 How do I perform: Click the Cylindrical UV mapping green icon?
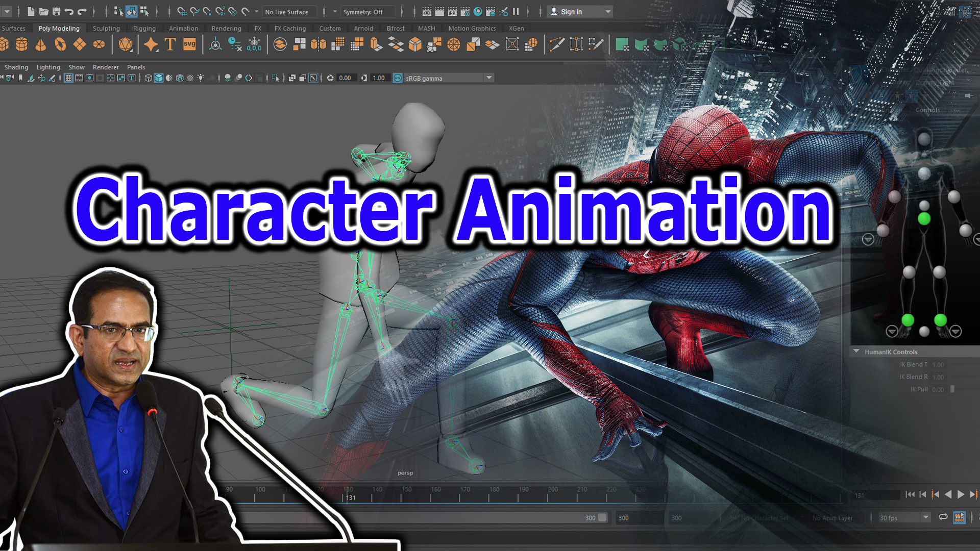(642, 45)
